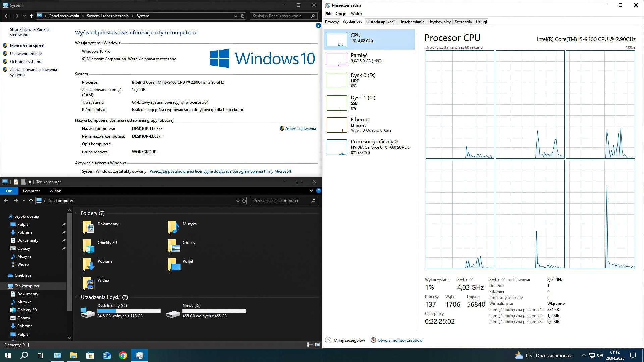644x362 pixels.
Task: Refresh the System window address bar
Action: (243, 16)
